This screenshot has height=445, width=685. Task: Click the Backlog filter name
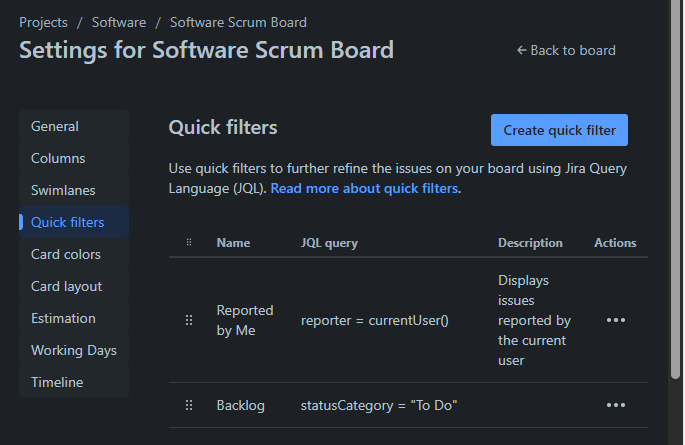pyautogui.click(x=241, y=405)
